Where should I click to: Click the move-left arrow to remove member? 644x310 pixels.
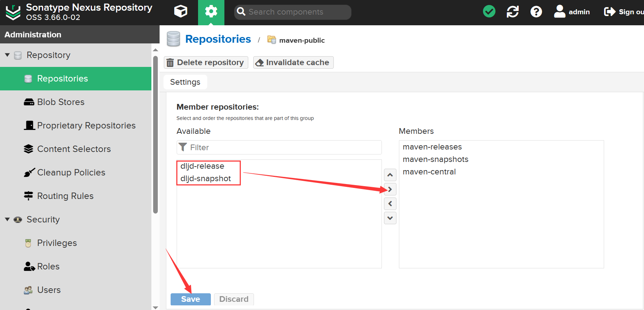390,204
